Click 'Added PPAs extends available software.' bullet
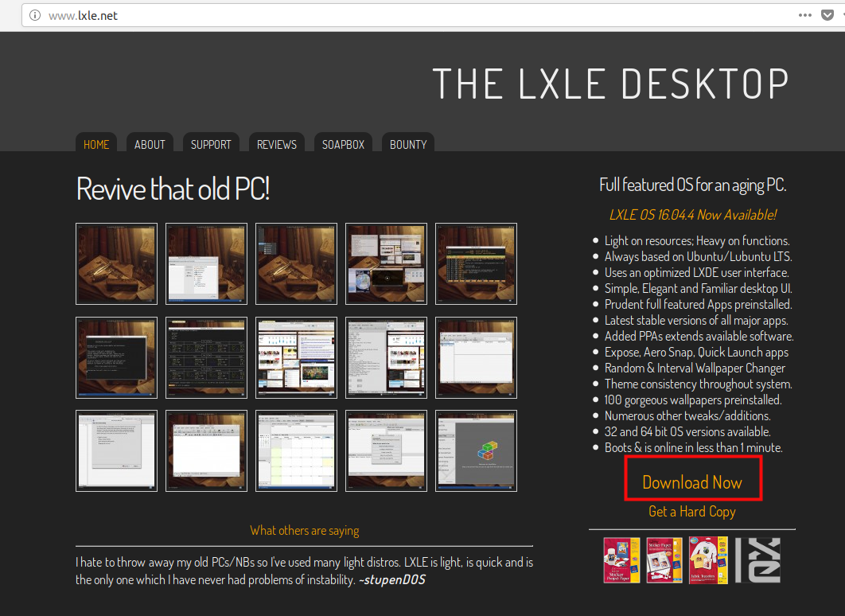Image resolution: width=845 pixels, height=616 pixels. tap(699, 336)
